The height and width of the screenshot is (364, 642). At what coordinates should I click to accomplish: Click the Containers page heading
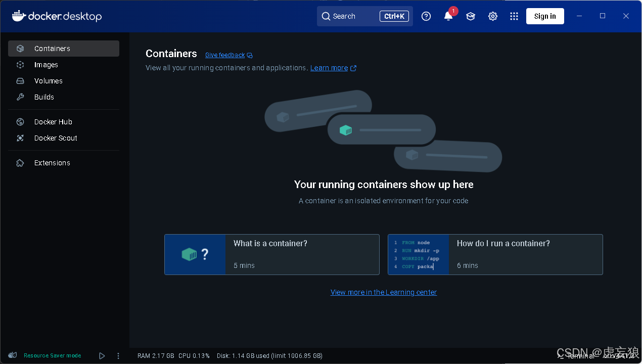[x=171, y=54]
